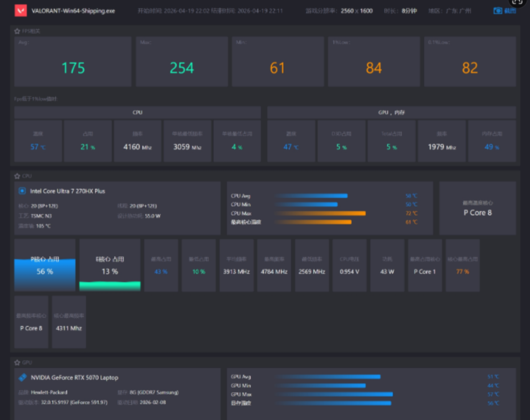
Task: Click the NVIDIA GeForce RTX 5070 GPU icon
Action: tap(23, 377)
